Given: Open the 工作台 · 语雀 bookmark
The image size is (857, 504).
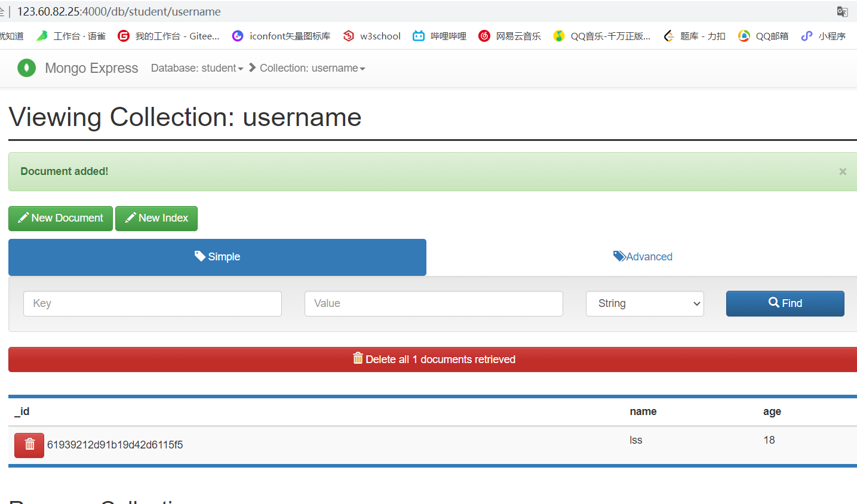Looking at the screenshot, I should [71, 36].
